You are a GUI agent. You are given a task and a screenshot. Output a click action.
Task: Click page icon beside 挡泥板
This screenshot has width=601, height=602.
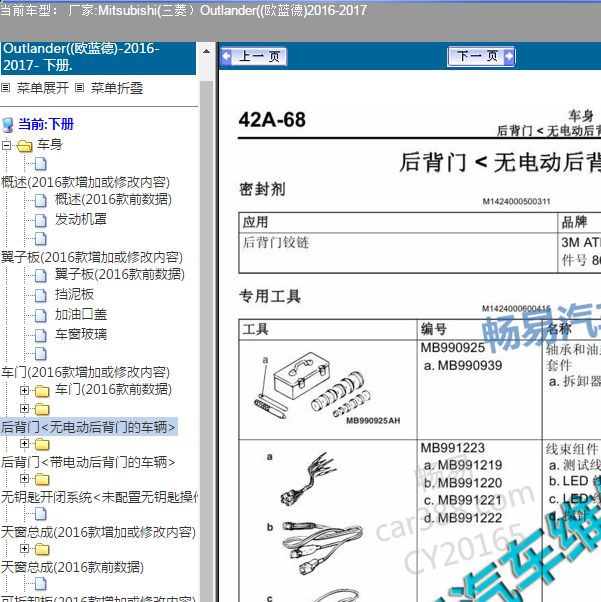tap(41, 295)
